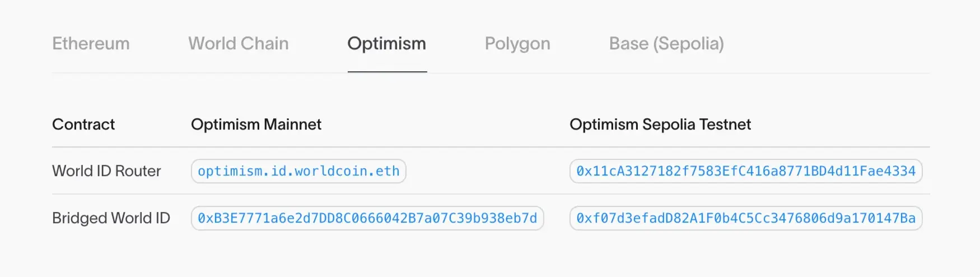
Task: Switch to the Polygon tab
Action: click(517, 44)
